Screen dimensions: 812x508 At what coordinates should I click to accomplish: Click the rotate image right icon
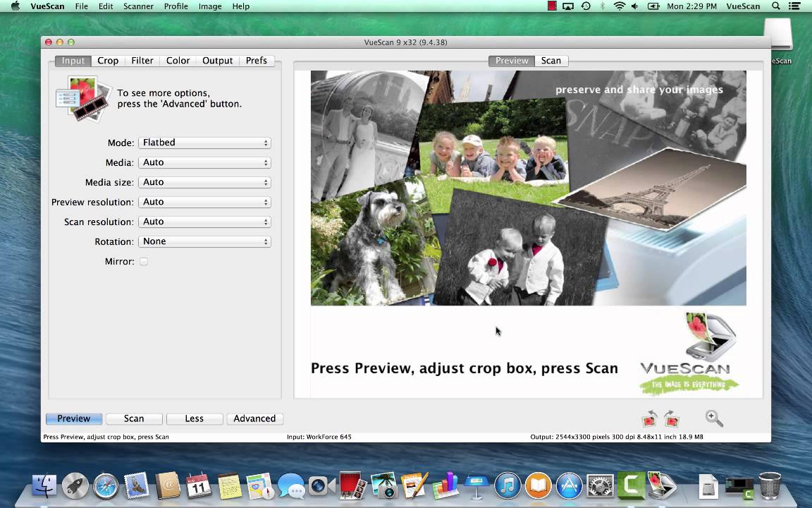tap(672, 418)
